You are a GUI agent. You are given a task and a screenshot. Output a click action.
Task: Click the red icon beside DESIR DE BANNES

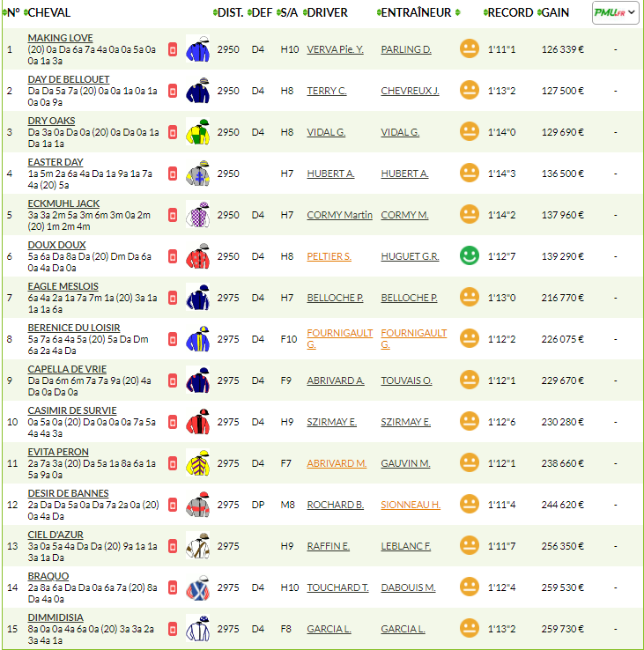tap(173, 505)
